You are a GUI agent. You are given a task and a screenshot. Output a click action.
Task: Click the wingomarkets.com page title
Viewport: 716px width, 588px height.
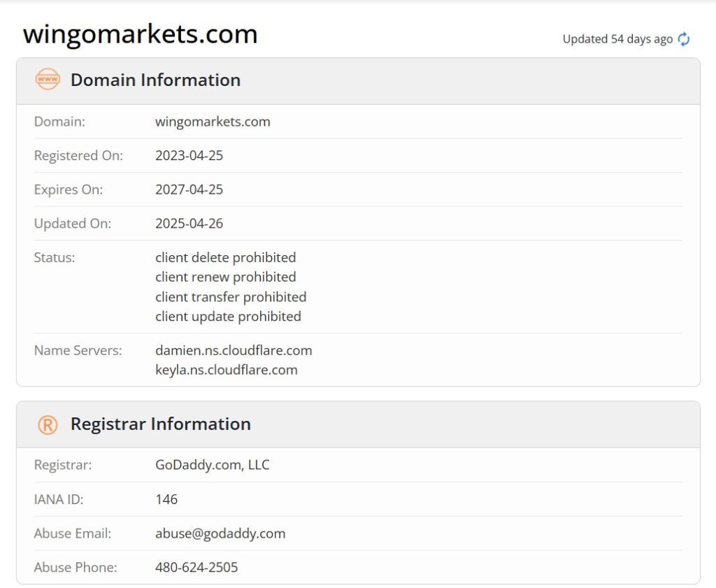pyautogui.click(x=140, y=34)
